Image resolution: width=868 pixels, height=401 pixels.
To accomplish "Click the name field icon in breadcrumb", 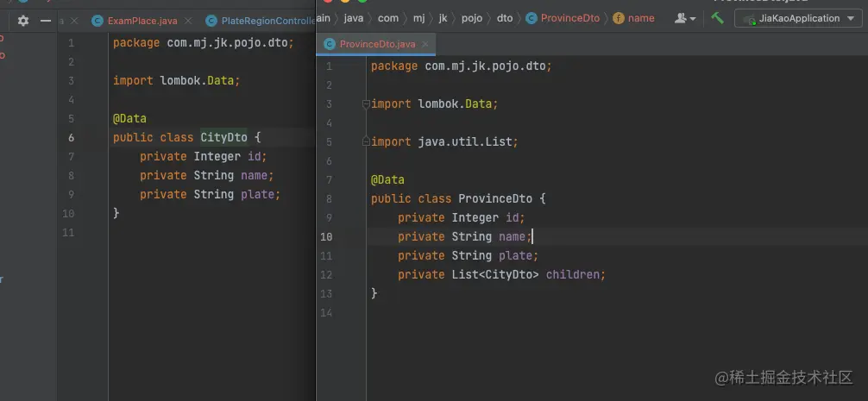I will click(x=619, y=18).
